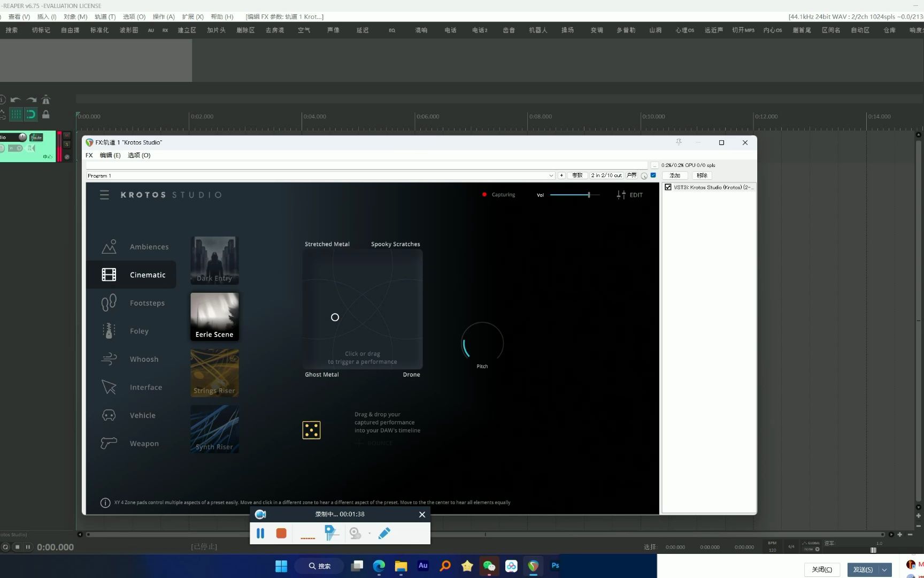Select the Interface cursor icon

[109, 387]
